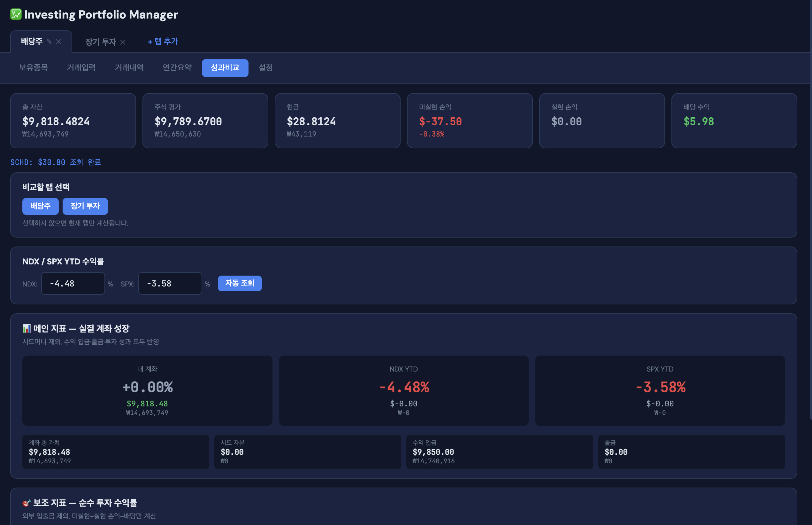The width and height of the screenshot is (812, 525).
Task: Click the 내 계좌 performance card
Action: [147, 390]
